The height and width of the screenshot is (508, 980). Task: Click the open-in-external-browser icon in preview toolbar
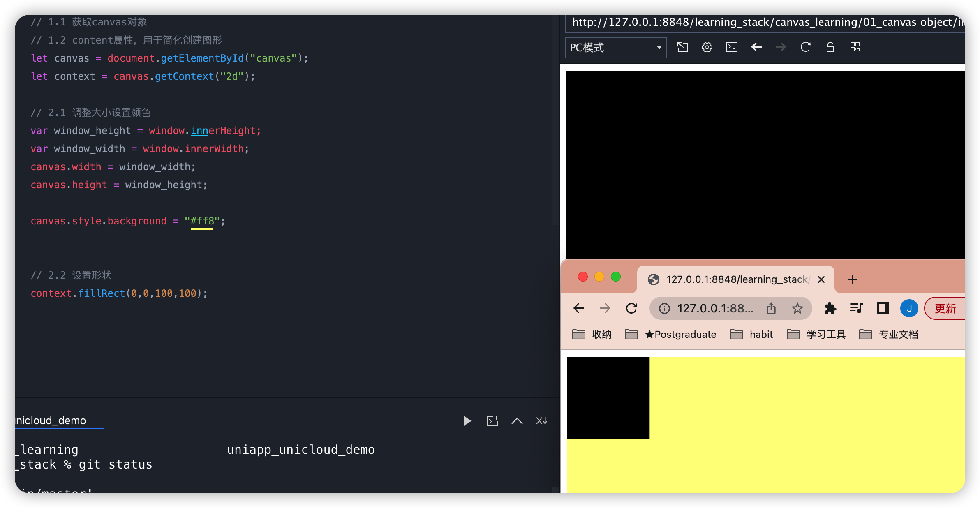pos(682,47)
